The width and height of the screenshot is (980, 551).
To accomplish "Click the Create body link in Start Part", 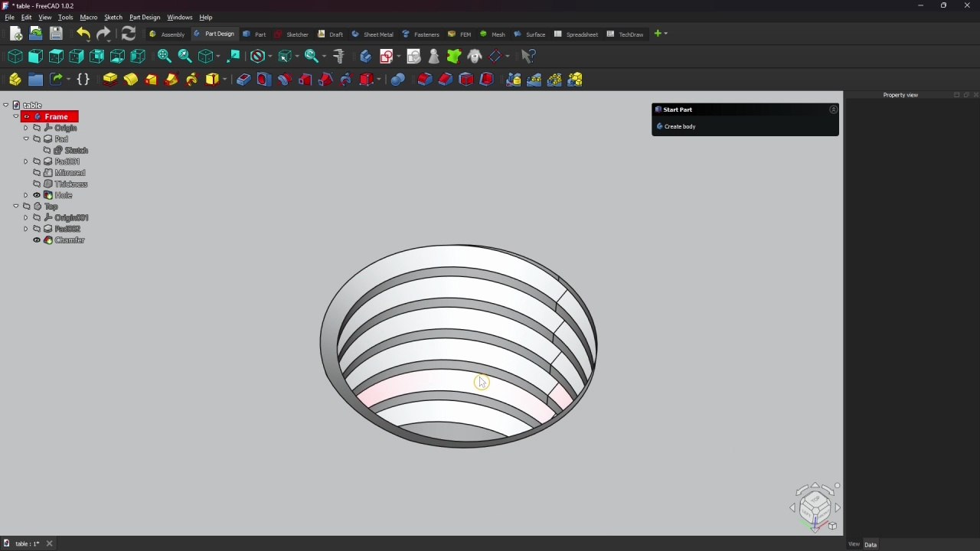I will point(680,126).
